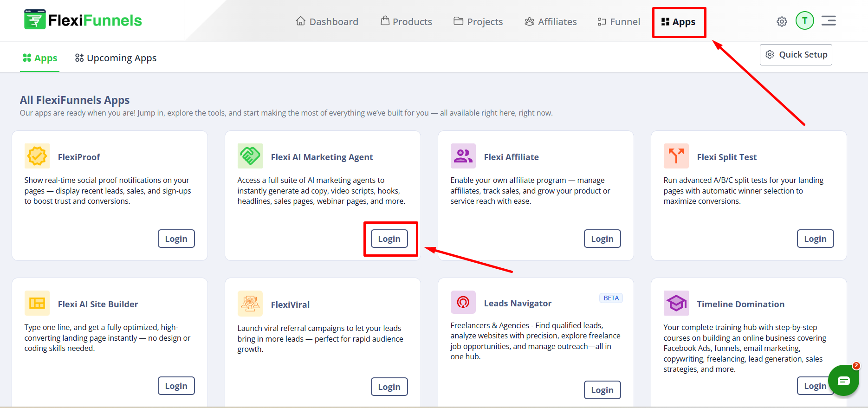Click the FlexiFunnels logo

tap(83, 20)
